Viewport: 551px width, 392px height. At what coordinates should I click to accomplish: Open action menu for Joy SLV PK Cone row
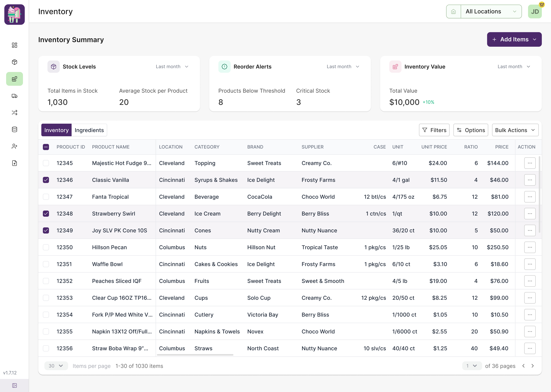530,230
